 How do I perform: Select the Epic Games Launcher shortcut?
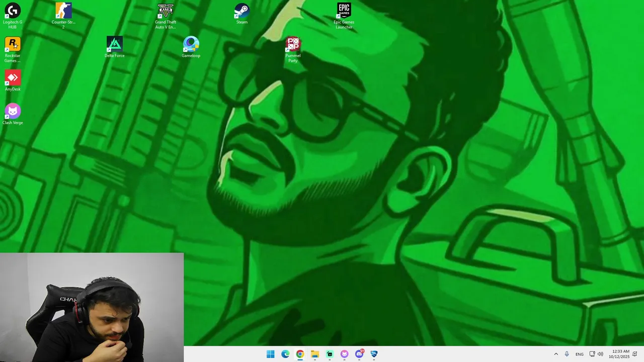344,16
